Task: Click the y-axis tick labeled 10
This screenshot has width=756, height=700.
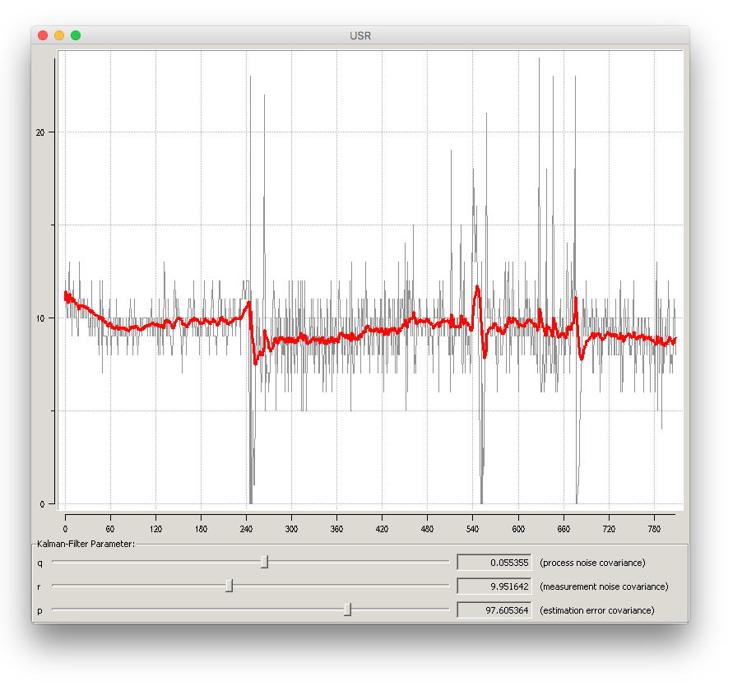Action: 40,318
